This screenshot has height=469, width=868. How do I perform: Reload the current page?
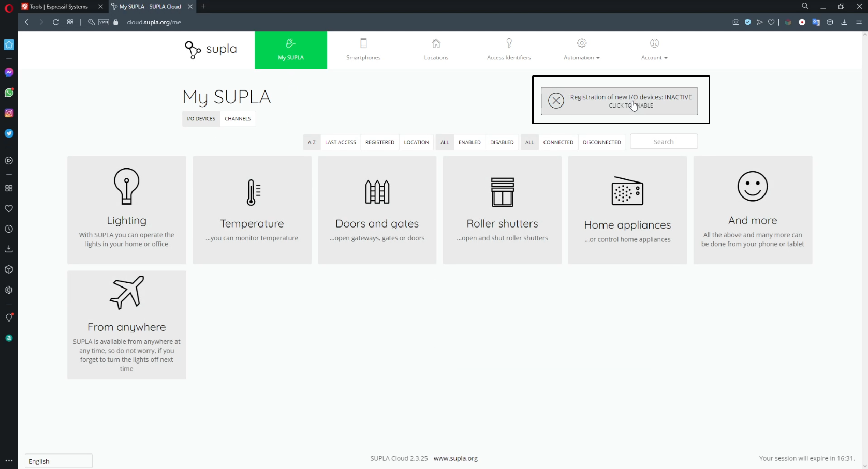click(56, 22)
